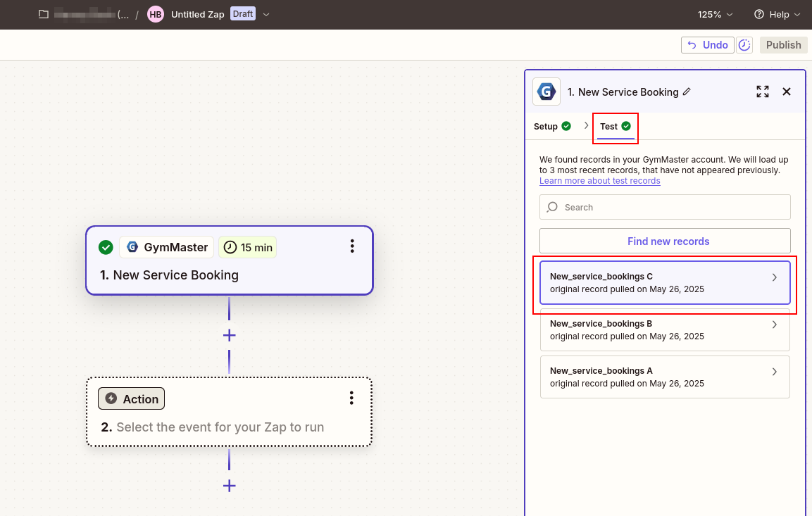Viewport: 812px width, 516px height.
Task: Focus the record Search field
Action: pos(665,207)
